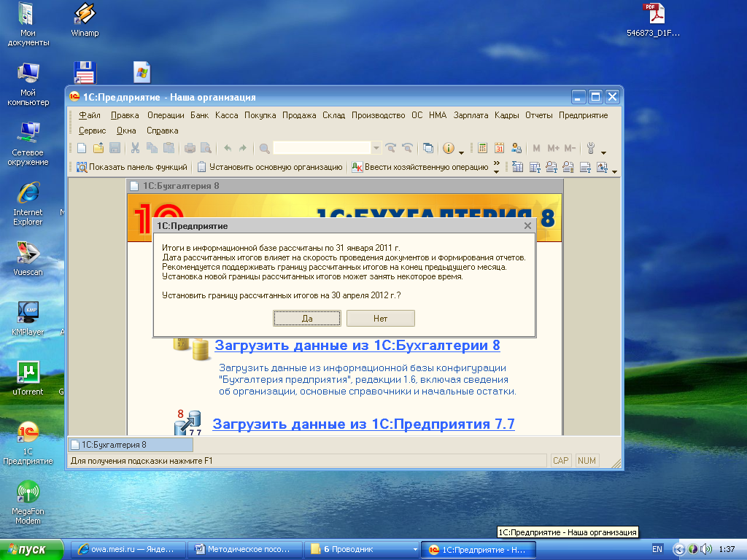Open the Отчеты menu
Viewport: 747px width, 560px height.
[539, 115]
